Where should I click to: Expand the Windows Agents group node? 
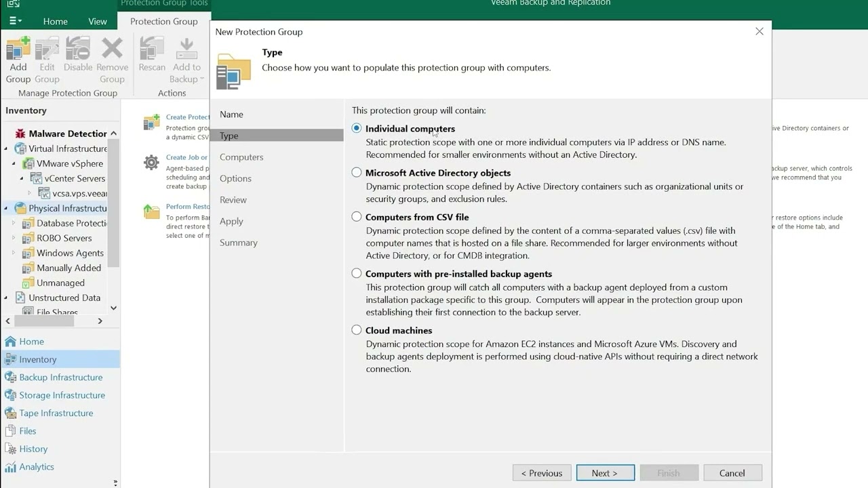coord(14,253)
